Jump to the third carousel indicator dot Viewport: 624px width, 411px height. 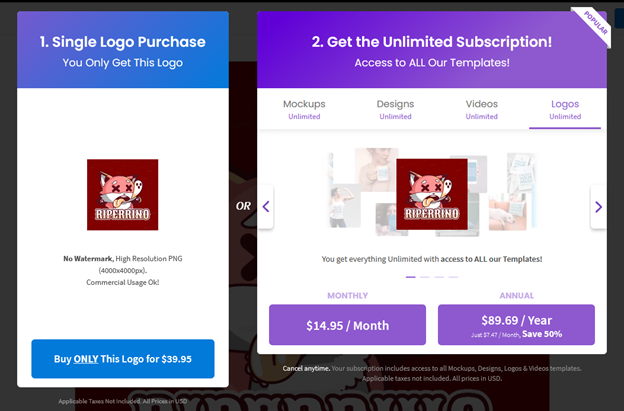[439, 277]
